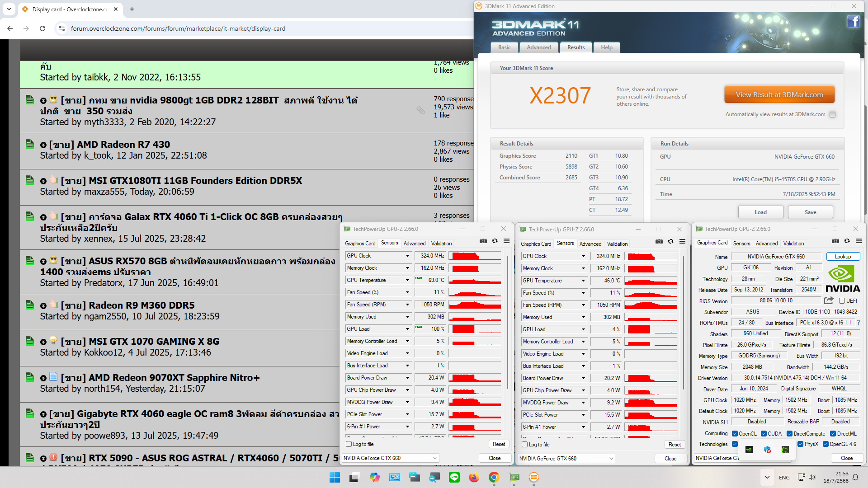Toggle the UEFI checkbox
868x488 pixels.
coord(842,301)
